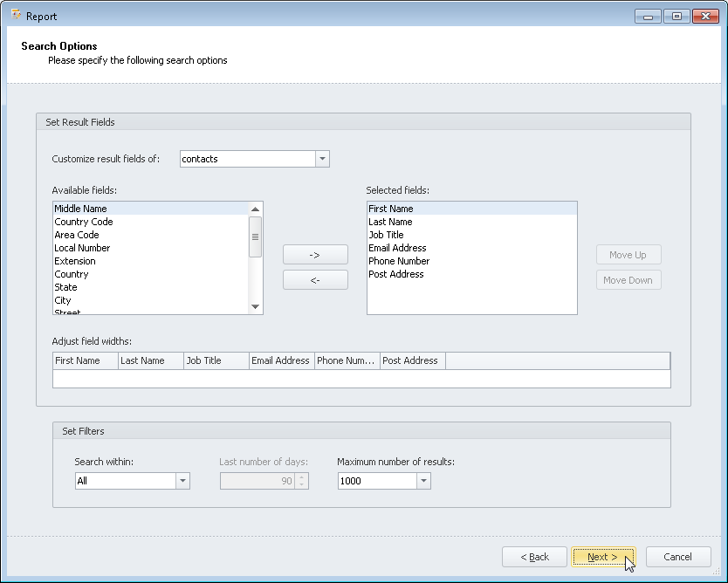728x583 pixels.
Task: Click the right arrow add-field button
Action: point(315,254)
